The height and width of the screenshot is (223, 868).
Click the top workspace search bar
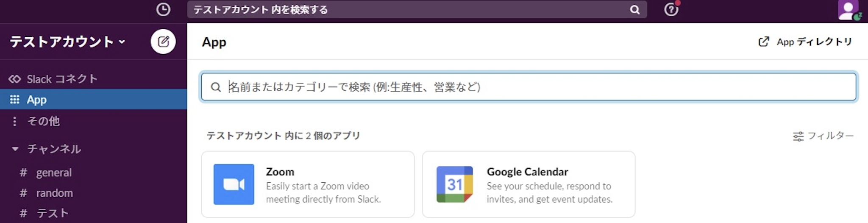click(x=407, y=10)
